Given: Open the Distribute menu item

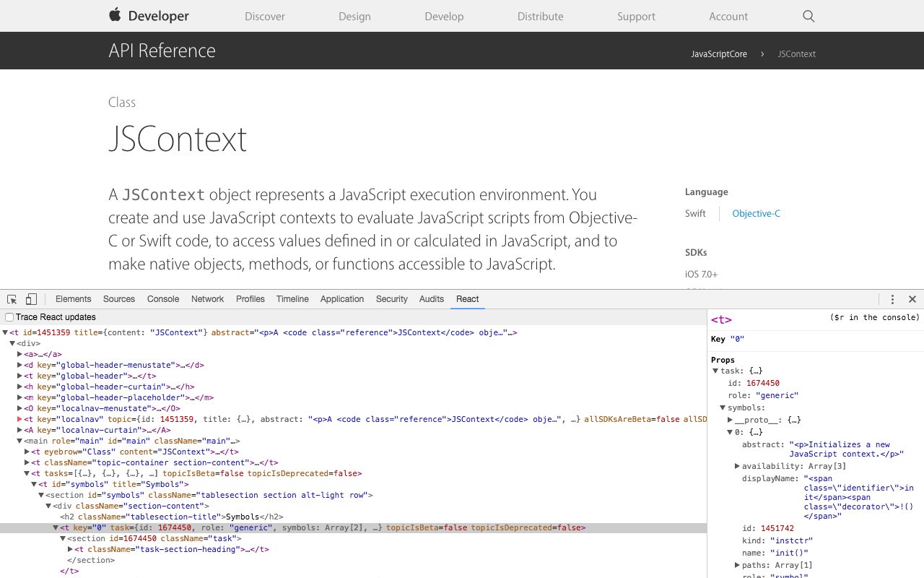Looking at the screenshot, I should [x=540, y=16].
